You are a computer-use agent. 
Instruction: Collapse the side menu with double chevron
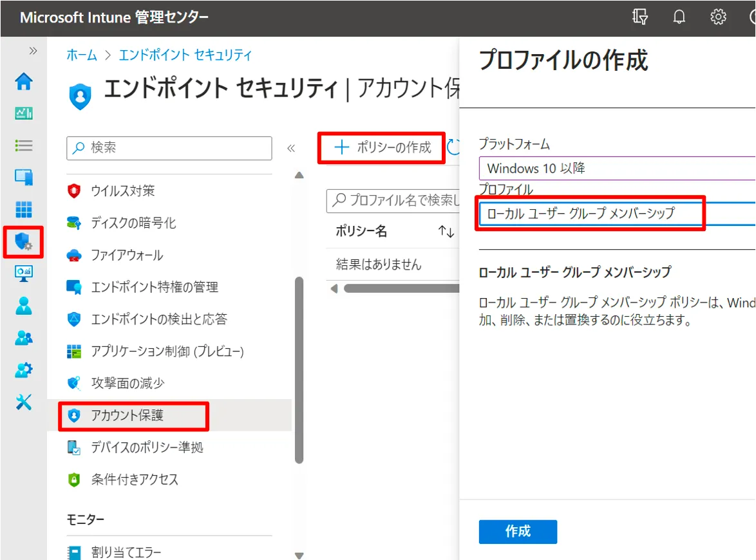click(290, 148)
